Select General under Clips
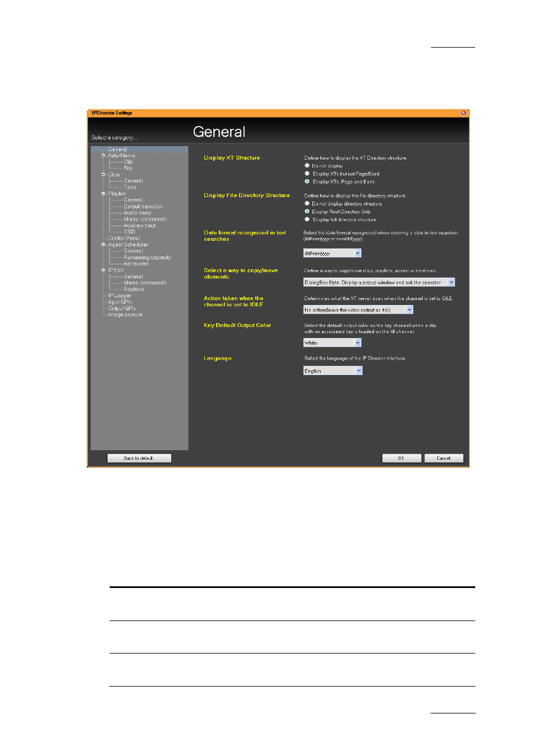The width and height of the screenshot is (534, 756). pyautogui.click(x=133, y=181)
